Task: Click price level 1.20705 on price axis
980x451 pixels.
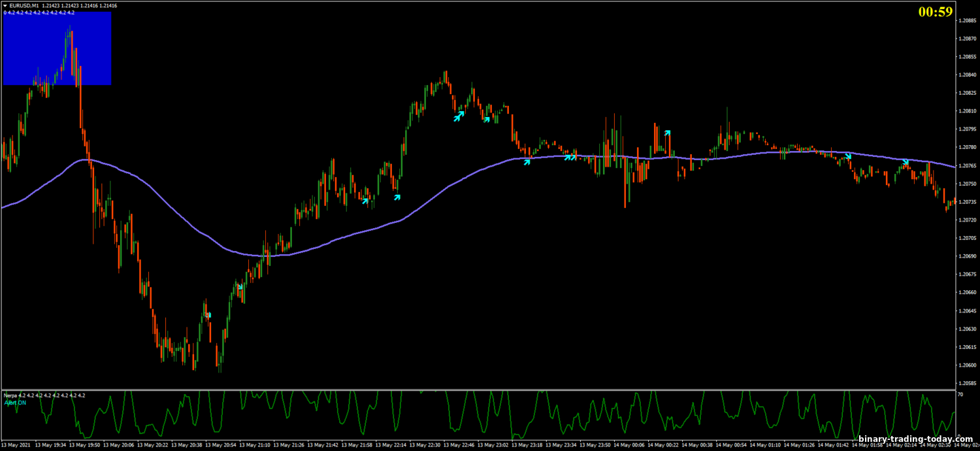Action: tap(966, 238)
